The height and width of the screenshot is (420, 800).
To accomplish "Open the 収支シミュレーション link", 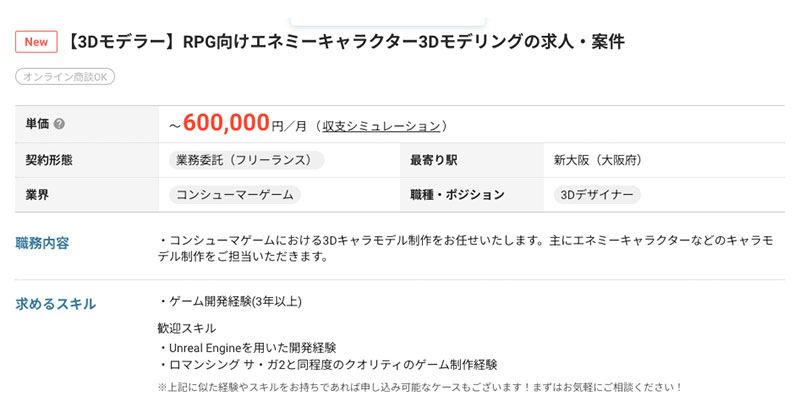I will coord(381,126).
